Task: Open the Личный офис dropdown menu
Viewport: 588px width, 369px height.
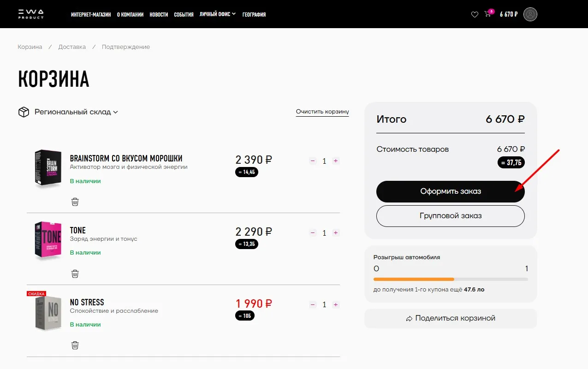Action: (x=217, y=14)
